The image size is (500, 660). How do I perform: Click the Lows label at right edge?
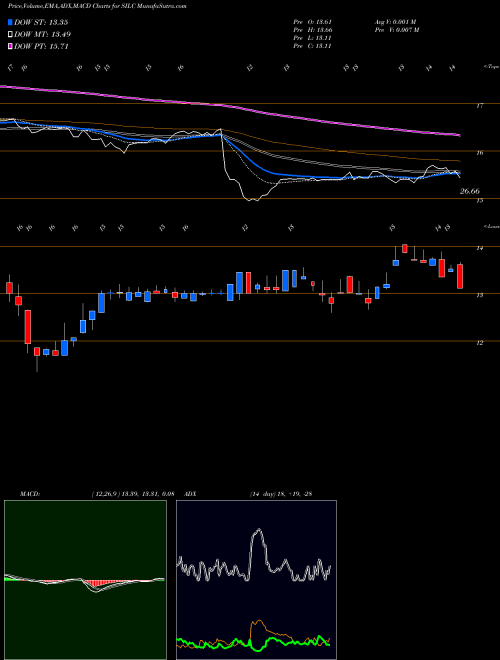(x=491, y=226)
